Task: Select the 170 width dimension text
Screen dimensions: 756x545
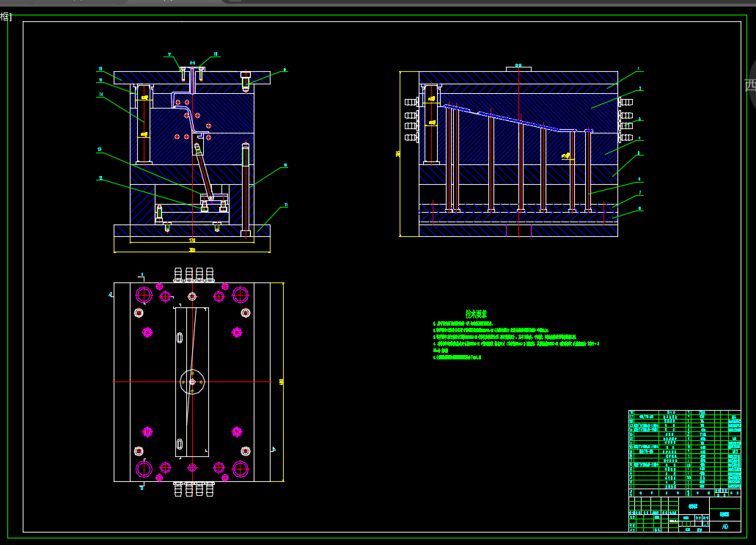Action: [192, 240]
